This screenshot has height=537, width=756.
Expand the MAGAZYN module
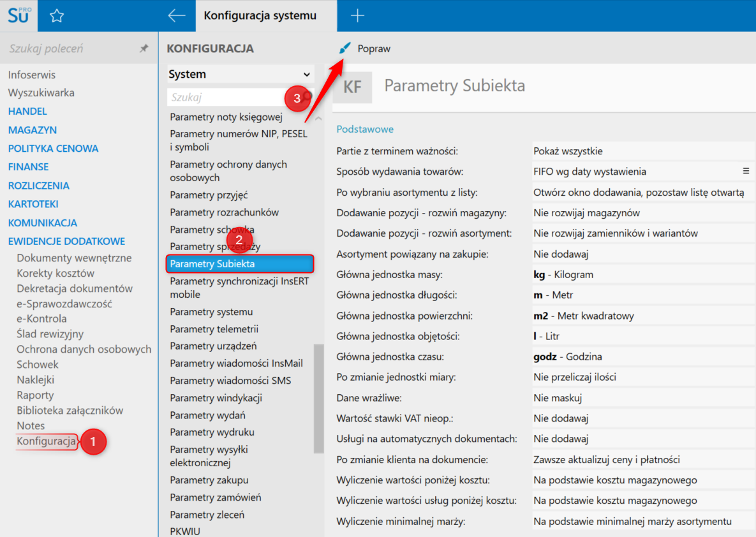tap(33, 130)
